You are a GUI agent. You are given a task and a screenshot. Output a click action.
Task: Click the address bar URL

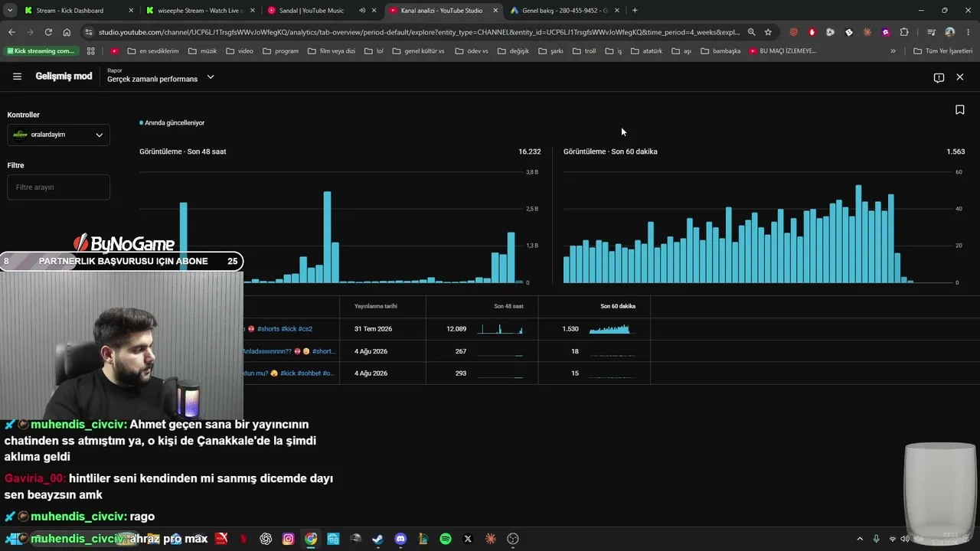[419, 32]
